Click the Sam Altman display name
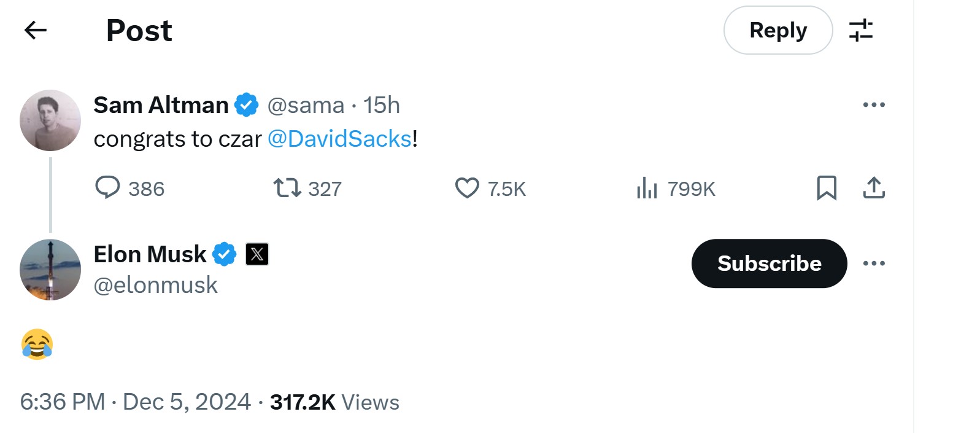 tap(161, 105)
